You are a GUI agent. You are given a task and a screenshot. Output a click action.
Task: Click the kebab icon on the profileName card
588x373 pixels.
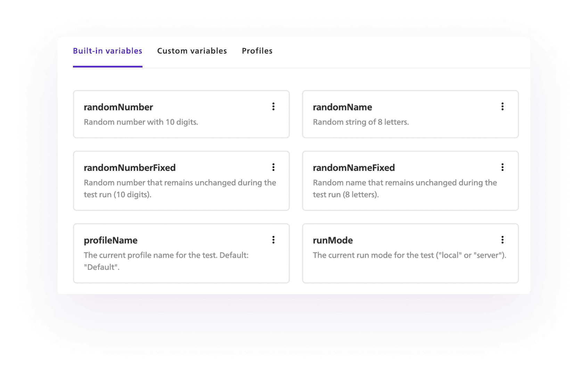pos(273,240)
